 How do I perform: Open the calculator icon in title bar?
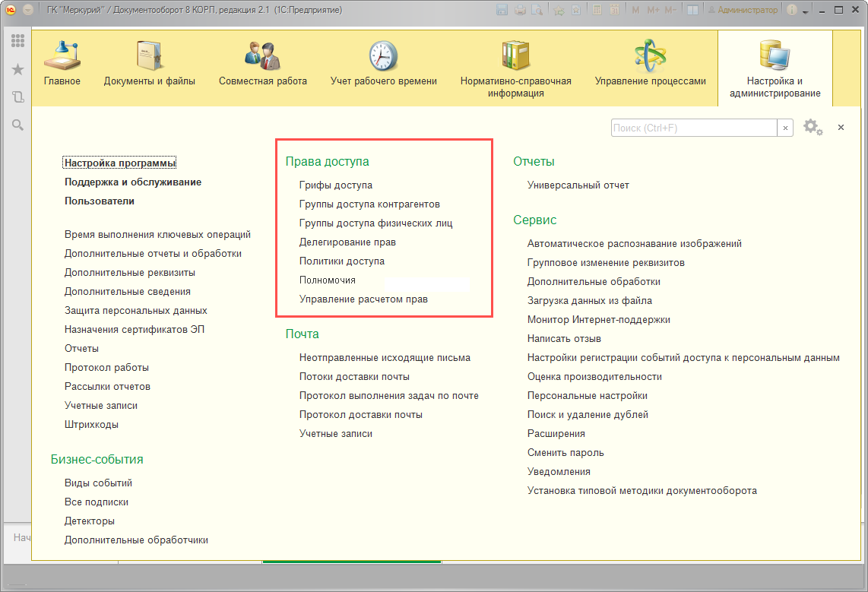click(x=595, y=11)
